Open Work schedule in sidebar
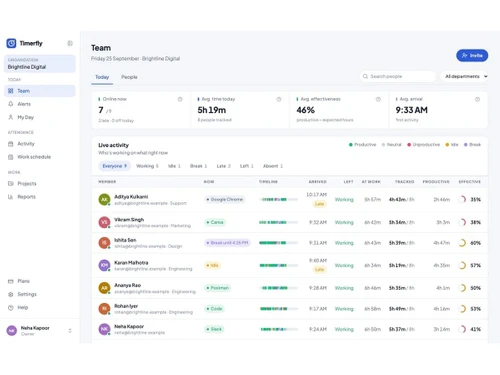 40,157
